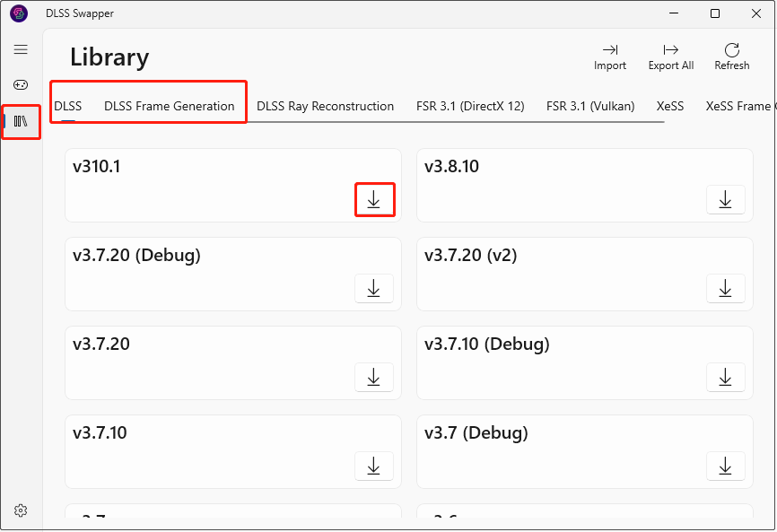Open Settings via the gear icon
Screen dimensions: 777x532
point(21,510)
